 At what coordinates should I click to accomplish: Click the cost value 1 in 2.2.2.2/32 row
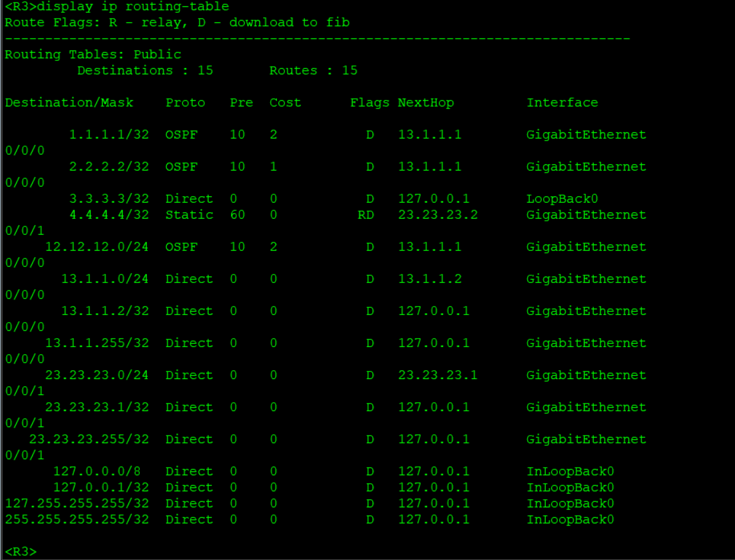pyautogui.click(x=273, y=167)
